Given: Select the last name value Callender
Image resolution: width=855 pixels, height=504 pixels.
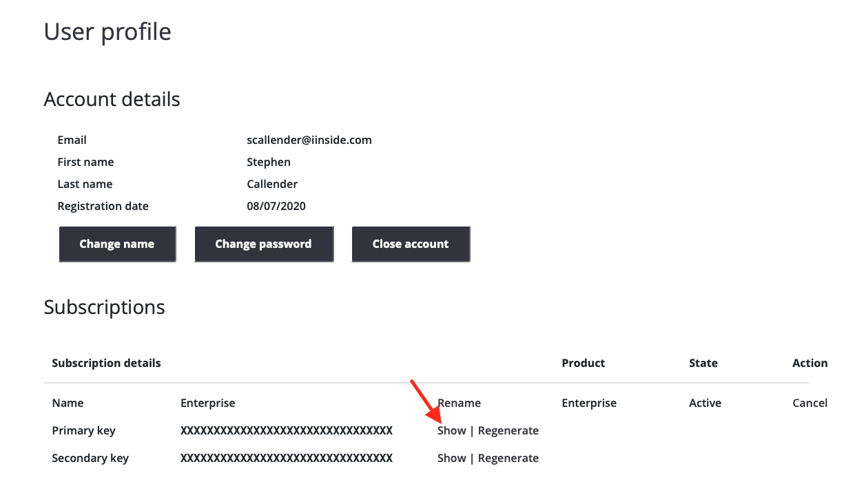Looking at the screenshot, I should [x=272, y=184].
